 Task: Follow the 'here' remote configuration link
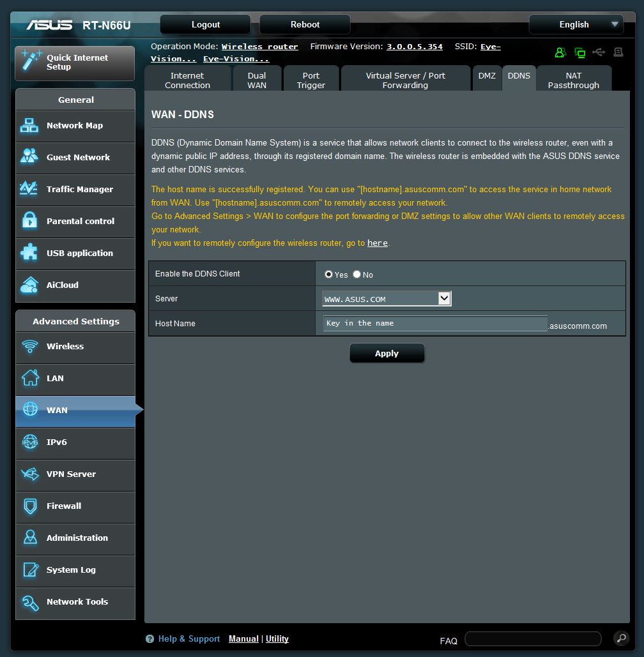click(377, 243)
